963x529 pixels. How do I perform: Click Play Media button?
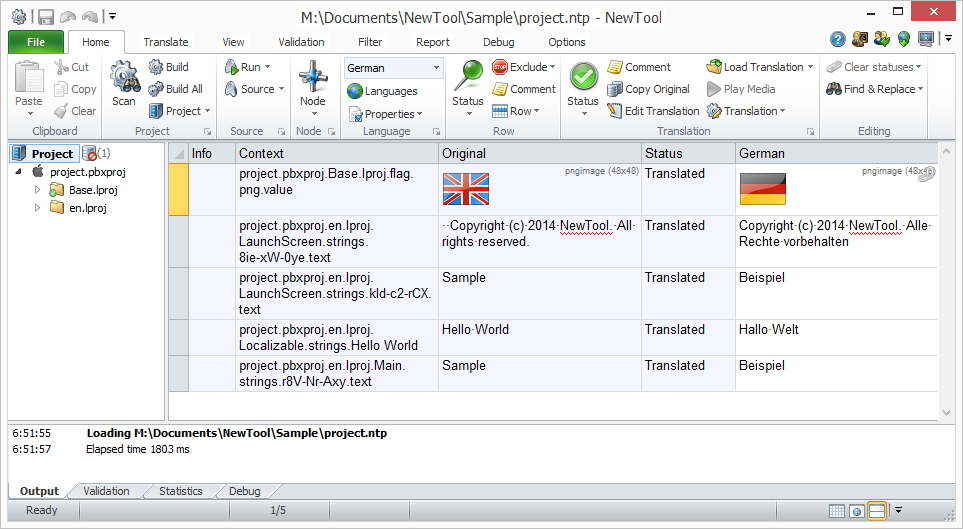tap(741, 89)
